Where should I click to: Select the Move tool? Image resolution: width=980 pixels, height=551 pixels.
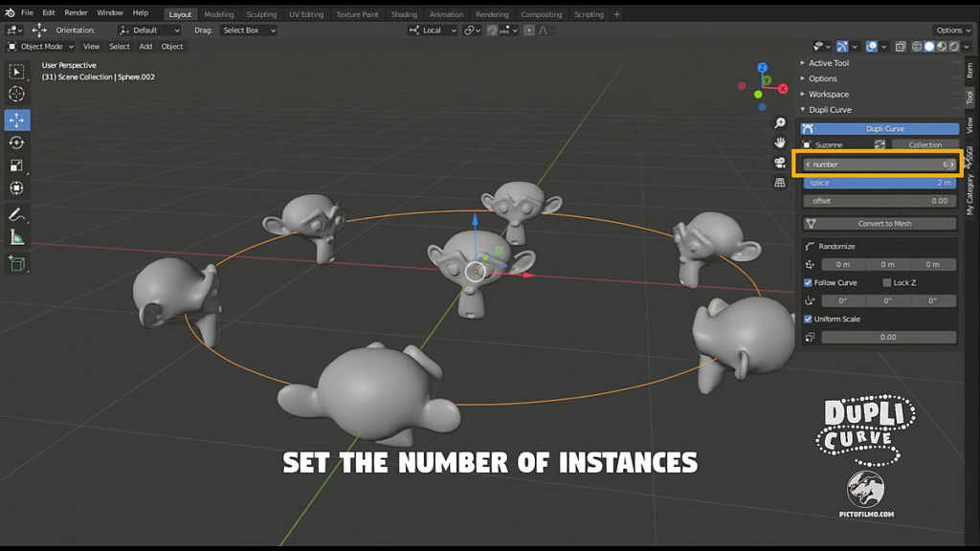click(17, 120)
